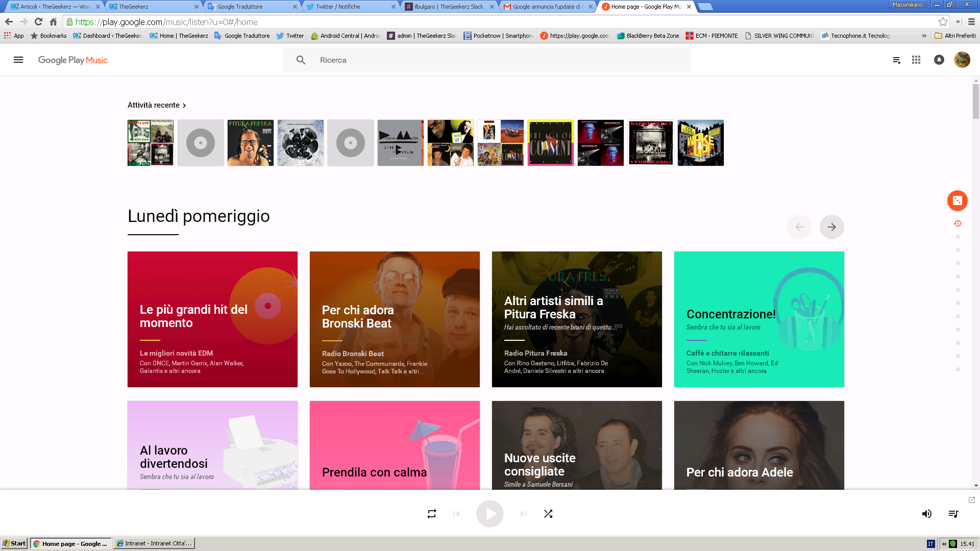Go to browser home page

53,22
